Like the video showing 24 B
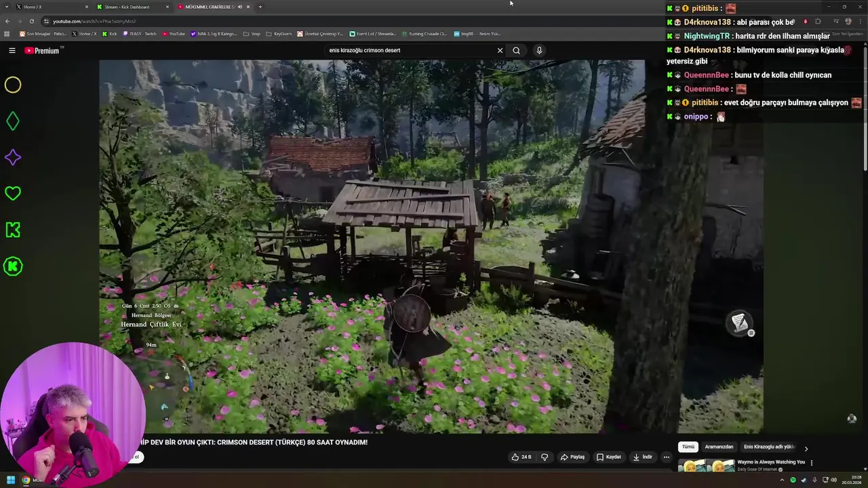868x488 pixels. point(521,457)
